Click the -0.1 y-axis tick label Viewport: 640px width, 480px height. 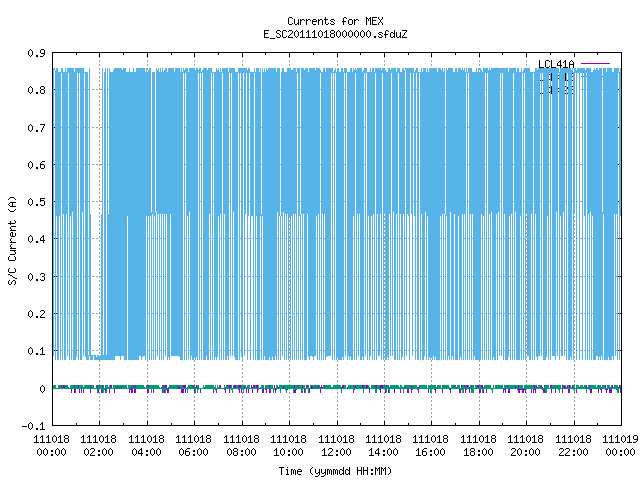point(33,426)
